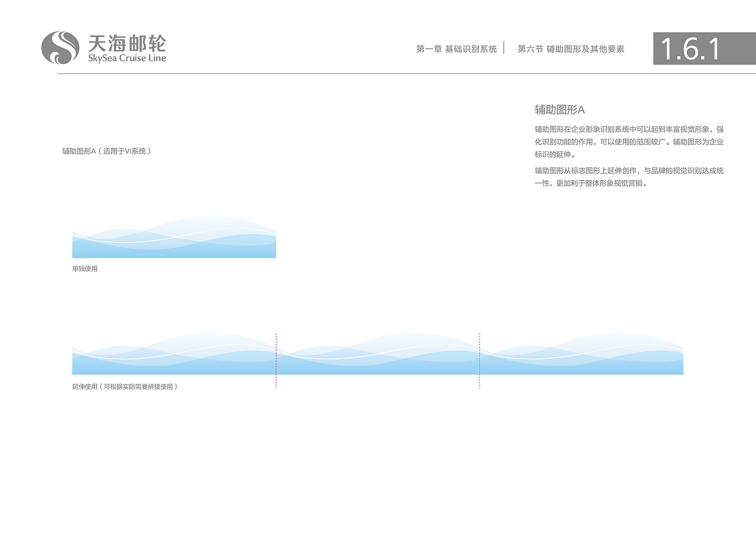Click the extended triple wave graphic
The image size is (756, 535).
378,353
